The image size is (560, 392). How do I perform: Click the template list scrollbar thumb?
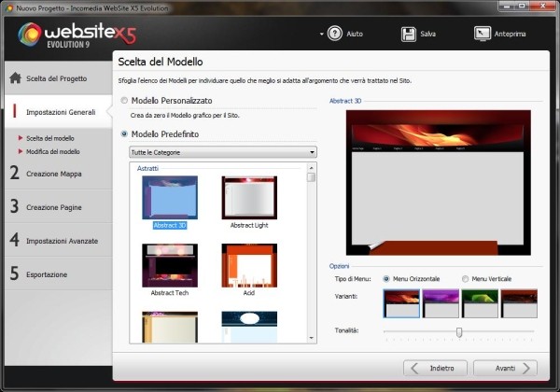[312, 177]
